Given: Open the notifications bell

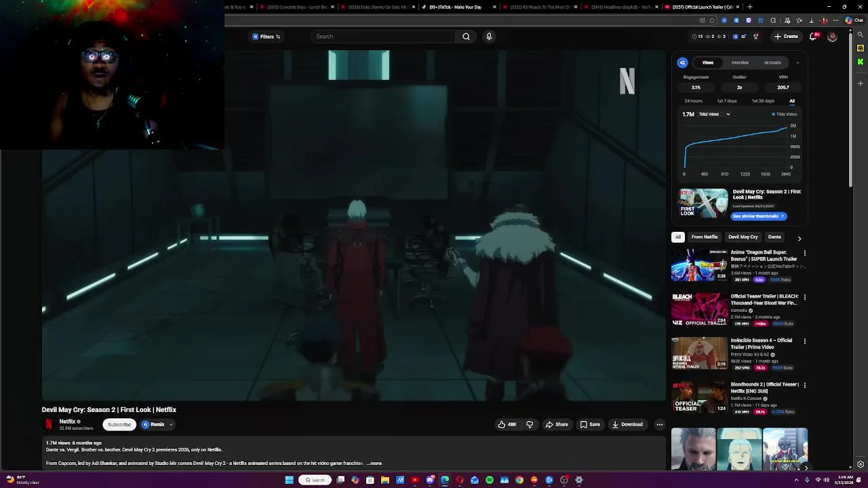Looking at the screenshot, I should point(814,37).
